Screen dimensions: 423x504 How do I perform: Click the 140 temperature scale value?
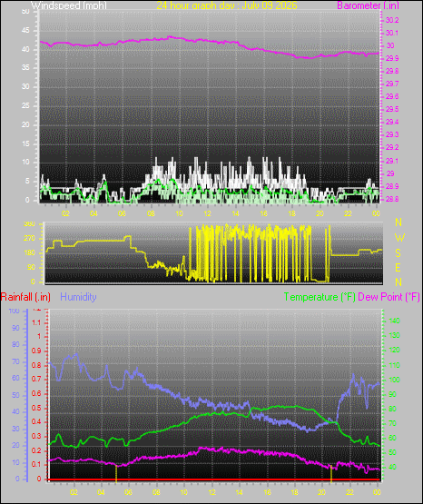[395, 321]
